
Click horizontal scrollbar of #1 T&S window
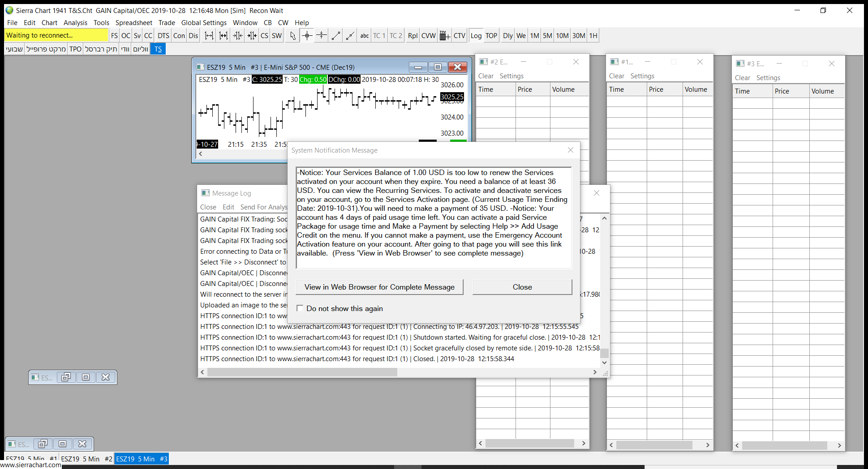[x=659, y=445]
